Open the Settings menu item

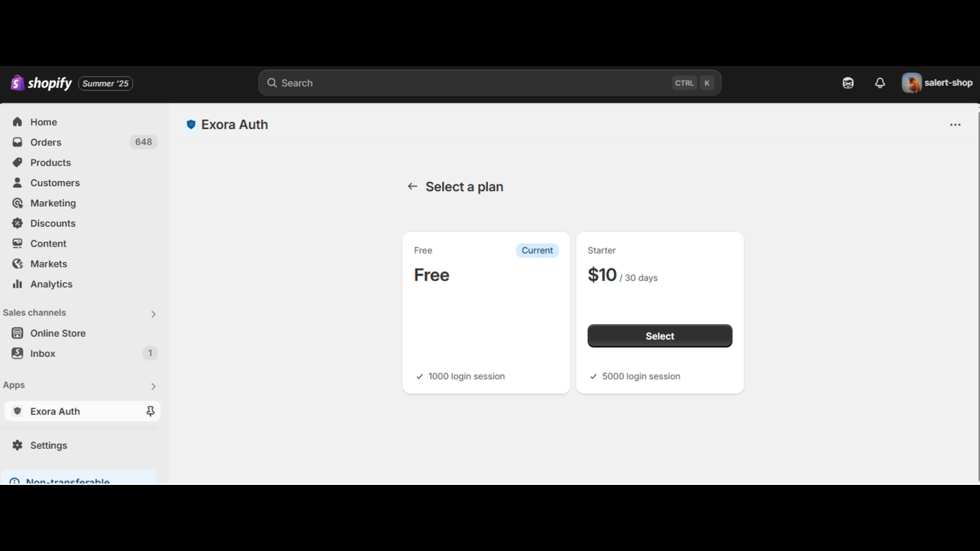pos(48,445)
